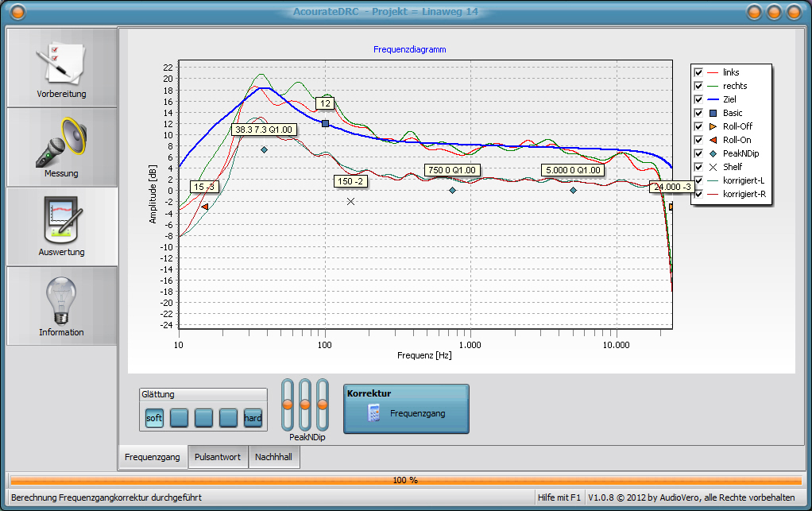Image resolution: width=812 pixels, height=511 pixels.
Task: Uncheck the links curve checkbox
Action: coord(698,72)
